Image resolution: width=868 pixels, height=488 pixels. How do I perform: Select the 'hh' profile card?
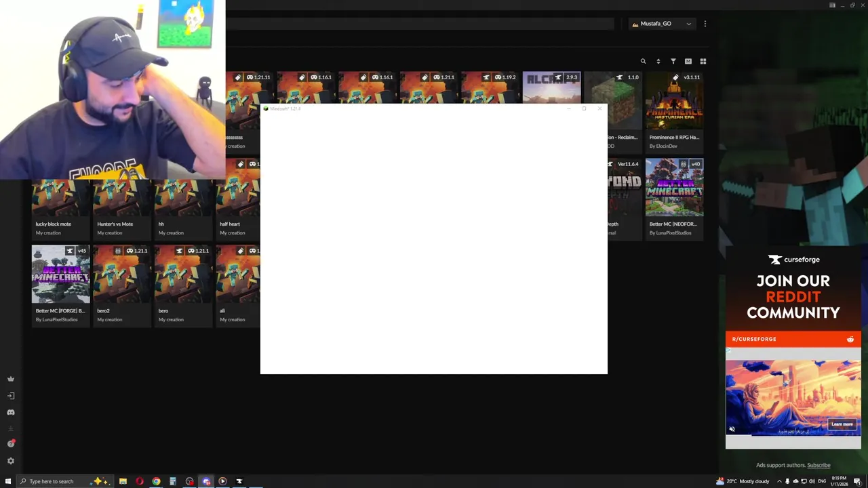coord(183,209)
